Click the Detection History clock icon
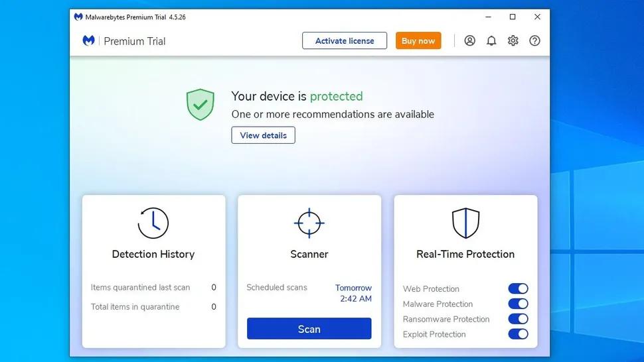This screenshot has width=644, height=362. (153, 223)
